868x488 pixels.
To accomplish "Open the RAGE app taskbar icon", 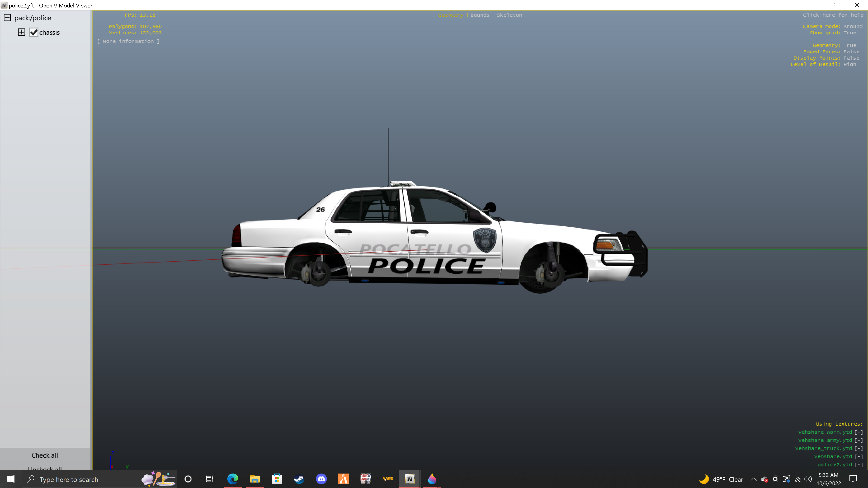I will tap(387, 479).
